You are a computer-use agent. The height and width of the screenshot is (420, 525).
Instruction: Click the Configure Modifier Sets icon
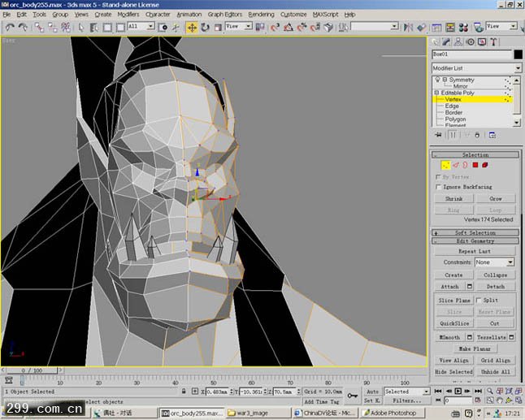(x=491, y=135)
